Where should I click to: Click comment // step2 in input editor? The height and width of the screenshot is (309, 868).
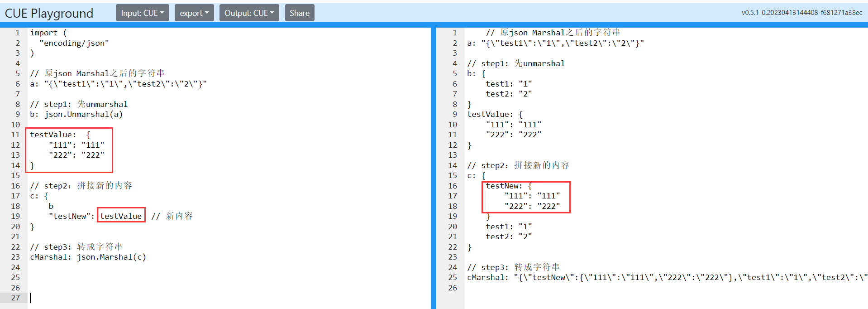81,186
